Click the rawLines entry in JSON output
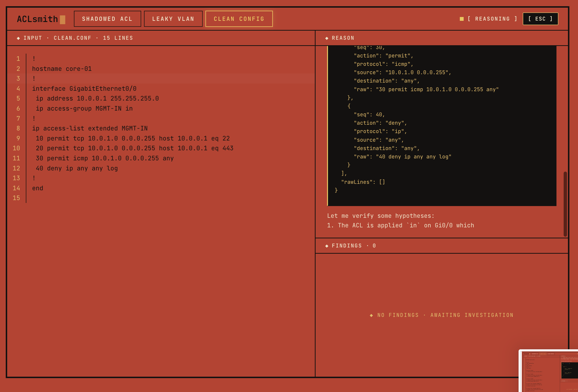The image size is (578, 392). tap(363, 182)
